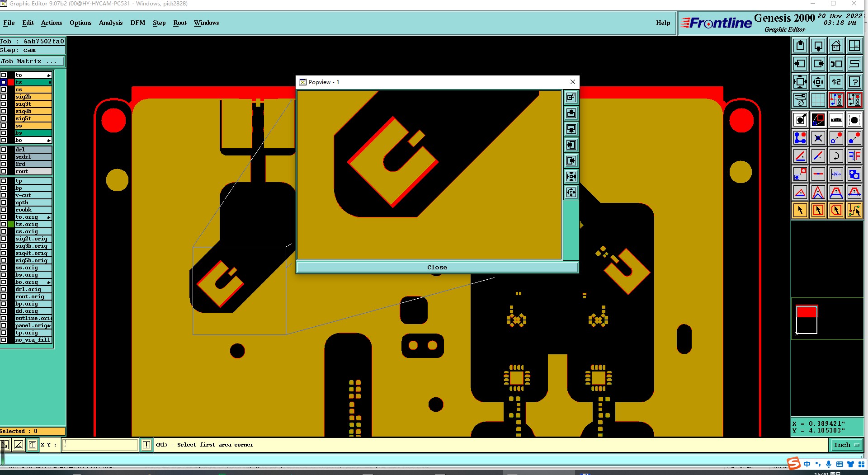Click the grid display icon
Viewport: 868px width, 475px height.
(818, 100)
